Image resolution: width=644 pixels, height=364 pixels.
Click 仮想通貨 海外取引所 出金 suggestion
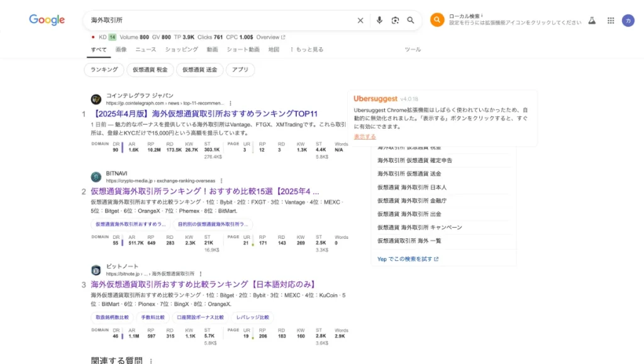point(409,214)
